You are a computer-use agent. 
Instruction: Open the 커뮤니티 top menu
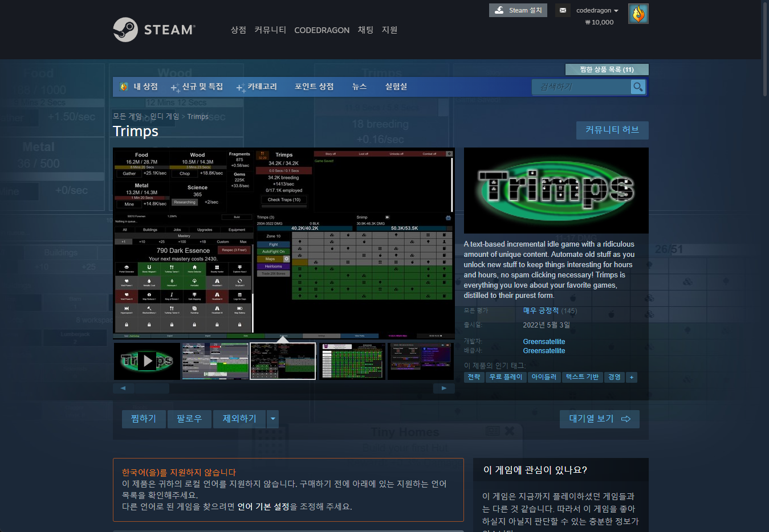(x=270, y=30)
